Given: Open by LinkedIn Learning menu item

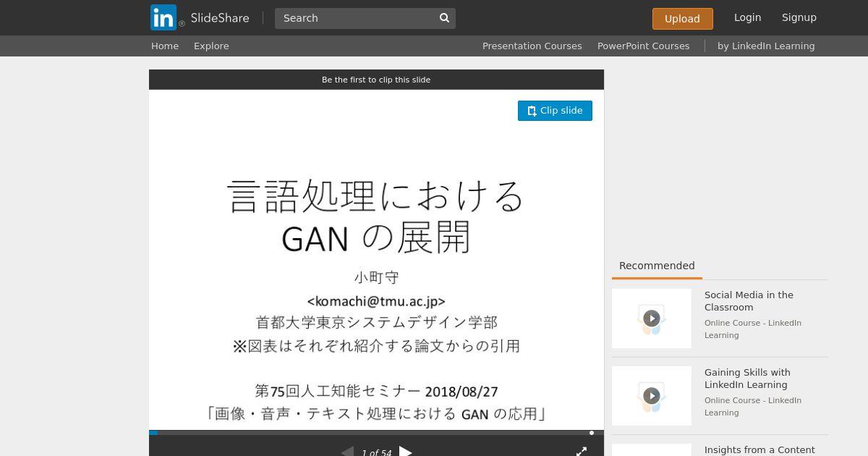Looking at the screenshot, I should click(x=766, y=46).
